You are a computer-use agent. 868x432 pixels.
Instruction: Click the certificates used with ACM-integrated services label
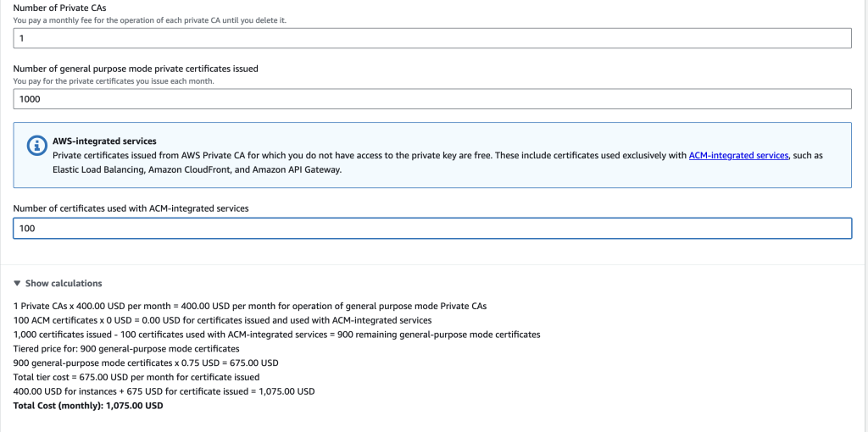pyautogui.click(x=131, y=208)
